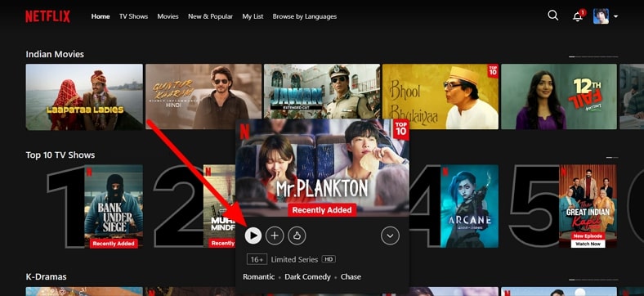Click the profile avatar picture
Viewport: 644px width, 296px height.
(x=601, y=16)
